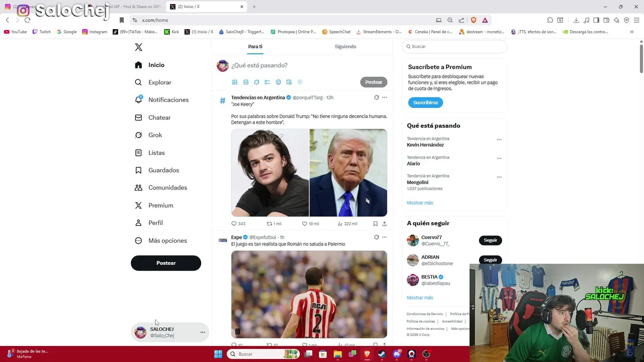Open Notificaciones in the sidebar
This screenshot has width=644, height=362.
(162, 100)
